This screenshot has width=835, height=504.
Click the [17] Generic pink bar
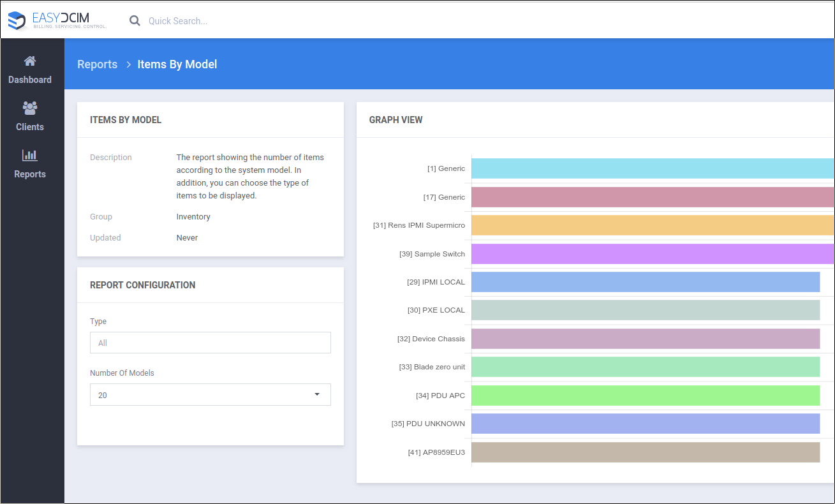point(653,197)
